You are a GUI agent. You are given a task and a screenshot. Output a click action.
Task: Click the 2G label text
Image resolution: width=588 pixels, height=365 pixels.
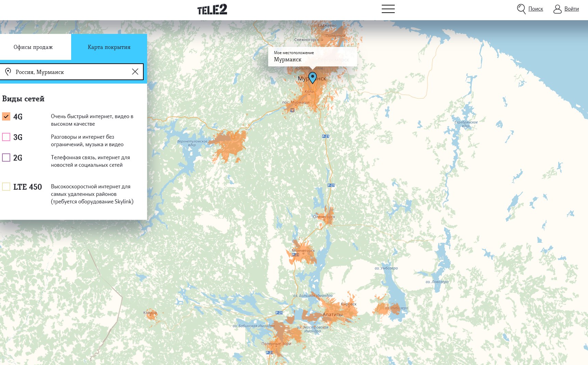click(18, 158)
